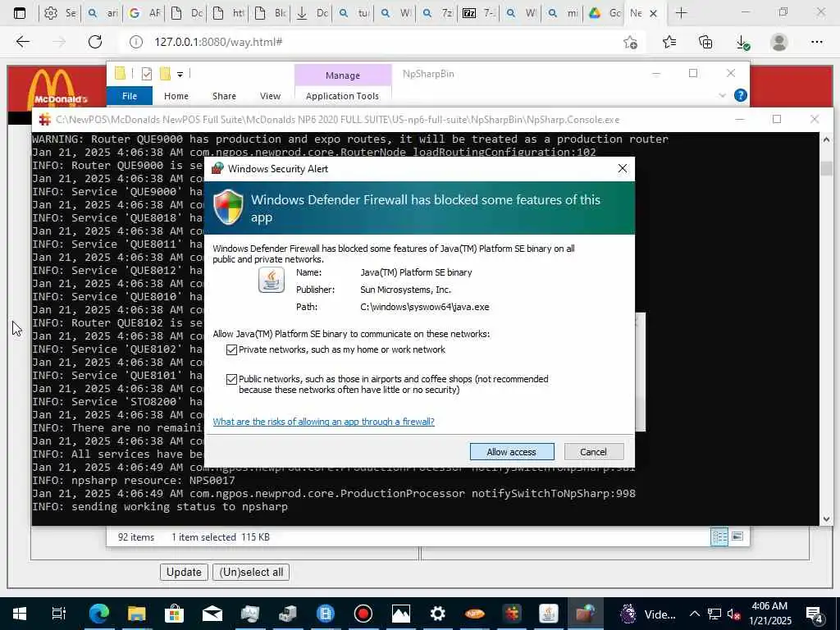Open the quick access toolbar dropdown arrow
Screen dimensions: 840x630
click(x=180, y=74)
